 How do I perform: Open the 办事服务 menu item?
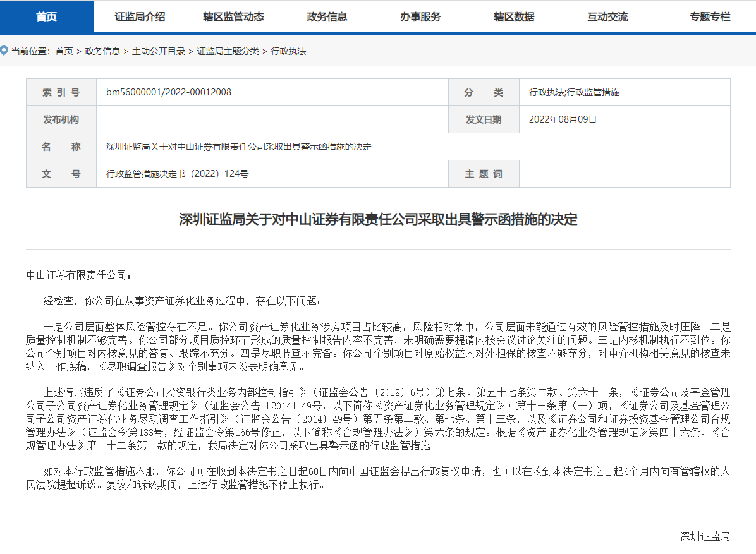point(420,17)
